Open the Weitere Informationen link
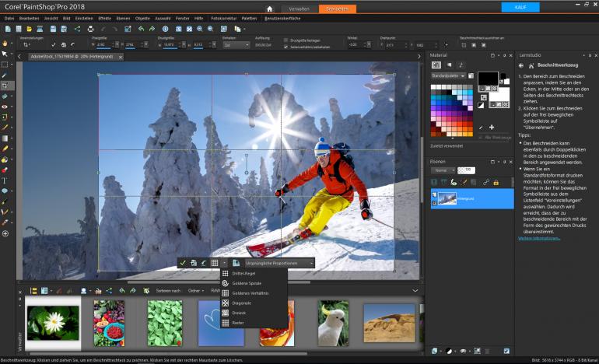The width and height of the screenshot is (599, 364). [538, 238]
